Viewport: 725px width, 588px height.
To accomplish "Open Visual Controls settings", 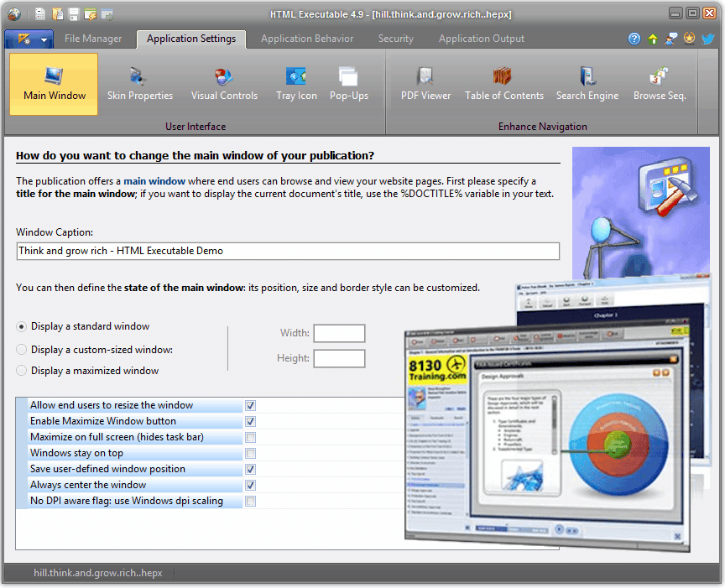I will point(224,84).
